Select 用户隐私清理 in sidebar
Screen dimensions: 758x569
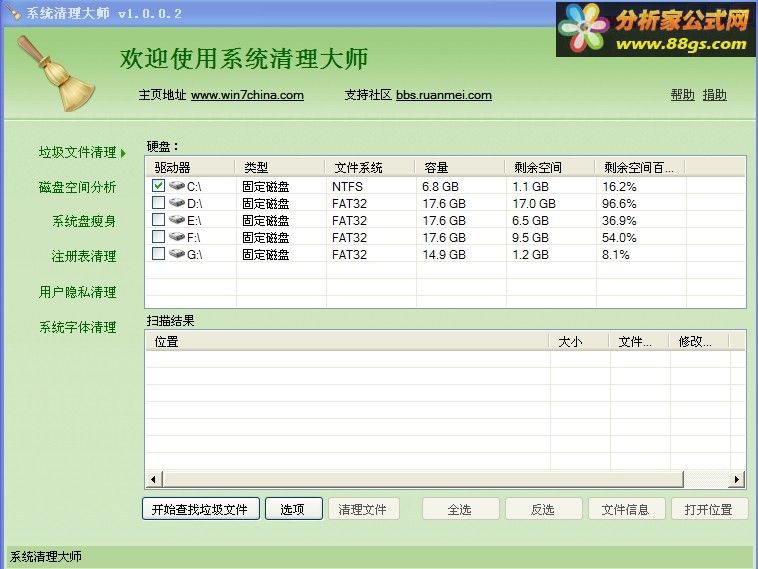point(77,292)
